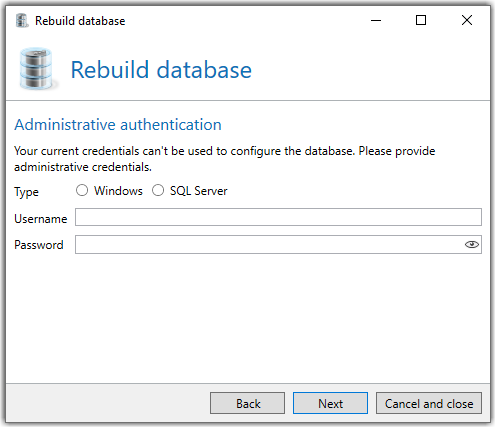The image size is (496, 428).
Task: Click the large database cylinder logo
Action: 36,69
